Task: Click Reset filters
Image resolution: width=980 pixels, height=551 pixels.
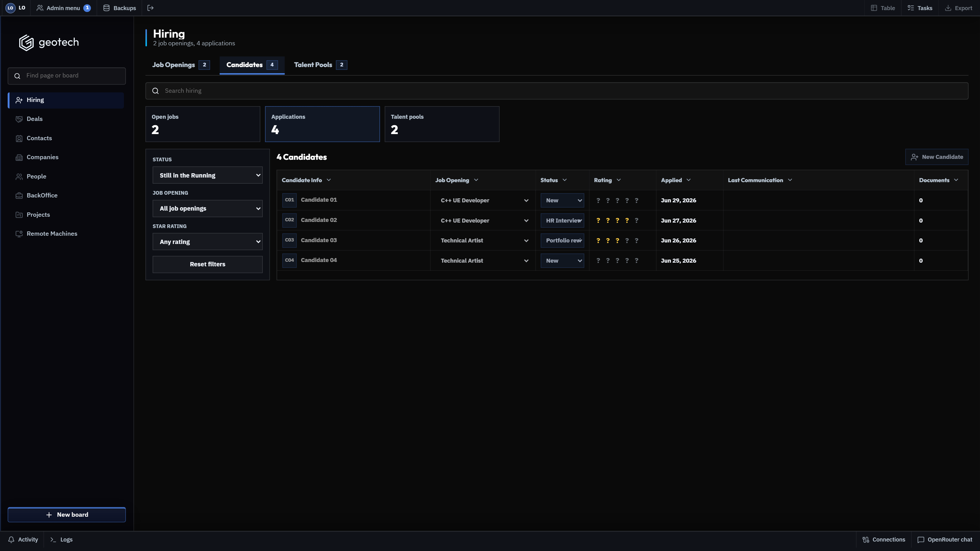Action: coord(207,264)
